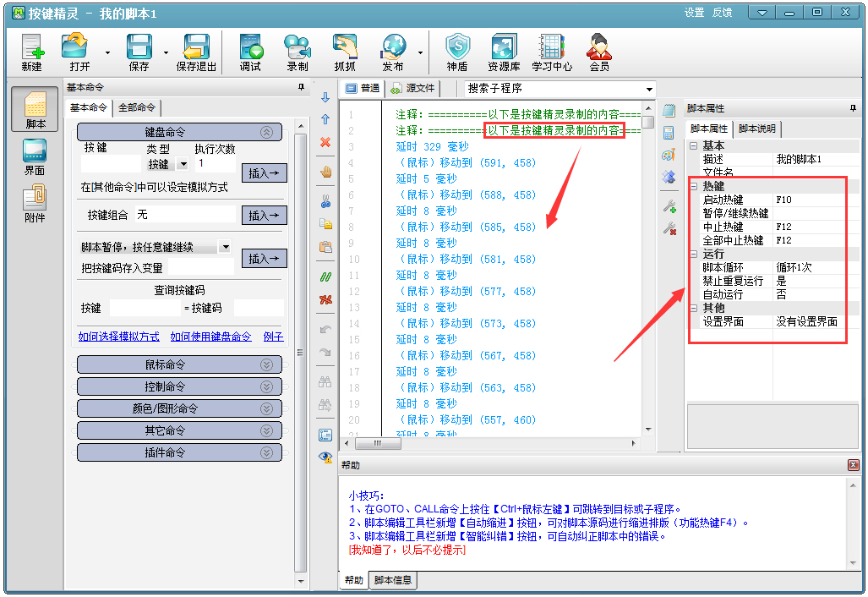
Task: Collapse the 键盘命令 section
Action: pyautogui.click(x=267, y=133)
